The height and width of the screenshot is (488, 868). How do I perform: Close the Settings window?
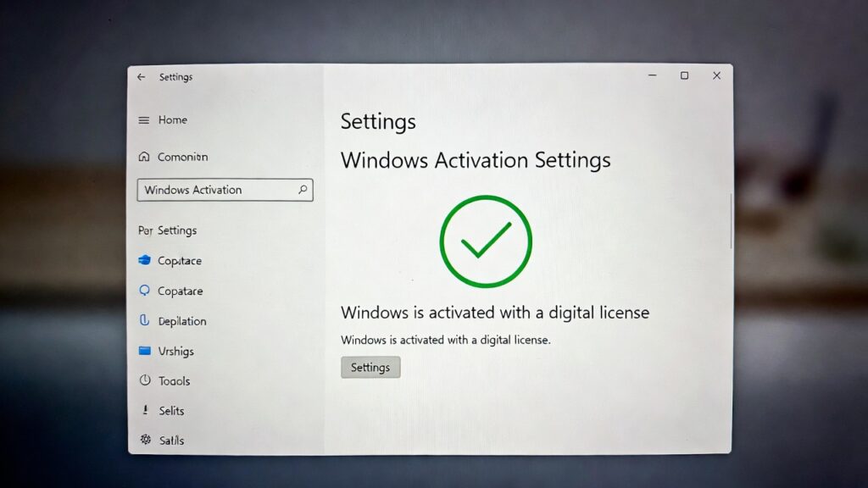(716, 76)
